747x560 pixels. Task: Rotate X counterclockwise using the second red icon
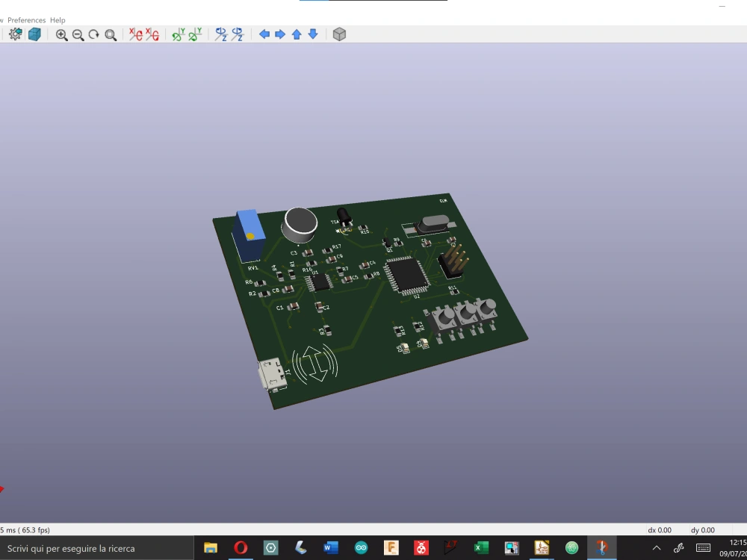click(x=152, y=34)
